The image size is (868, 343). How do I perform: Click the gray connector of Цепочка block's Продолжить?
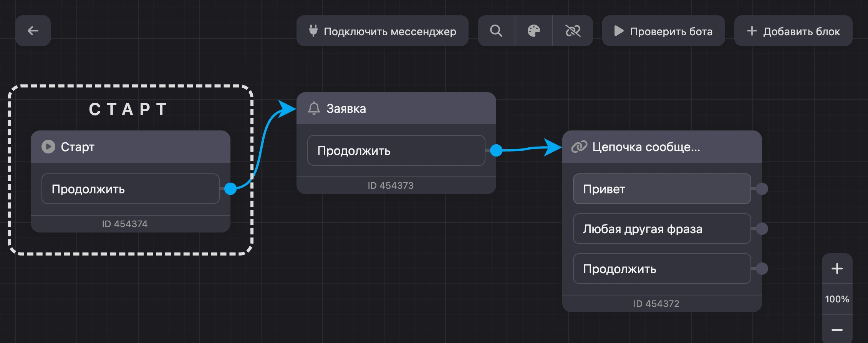pos(762,269)
